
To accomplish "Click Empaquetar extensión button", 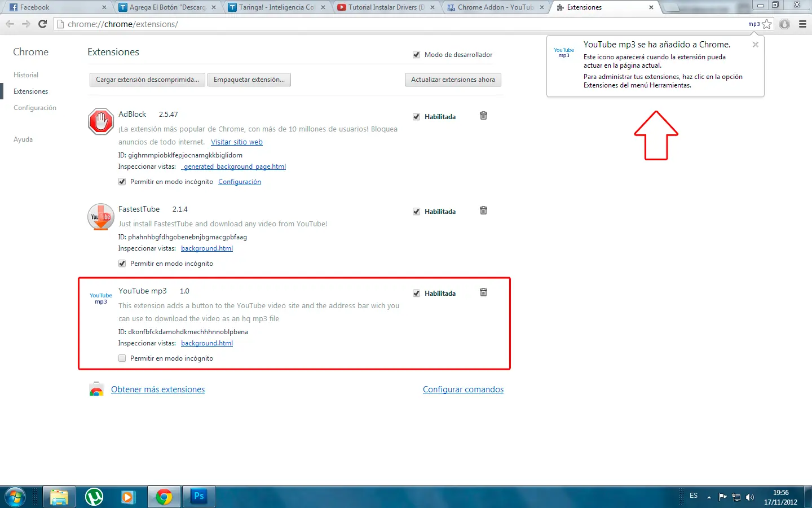I will [249, 80].
